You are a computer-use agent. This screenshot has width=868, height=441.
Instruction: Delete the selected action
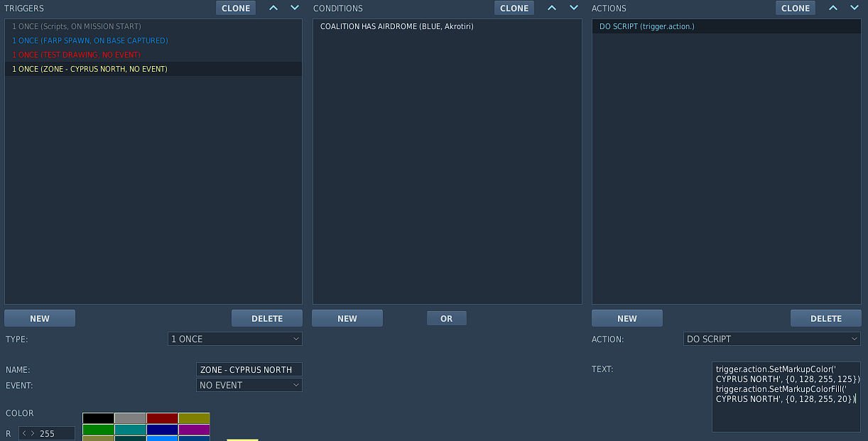(x=826, y=318)
